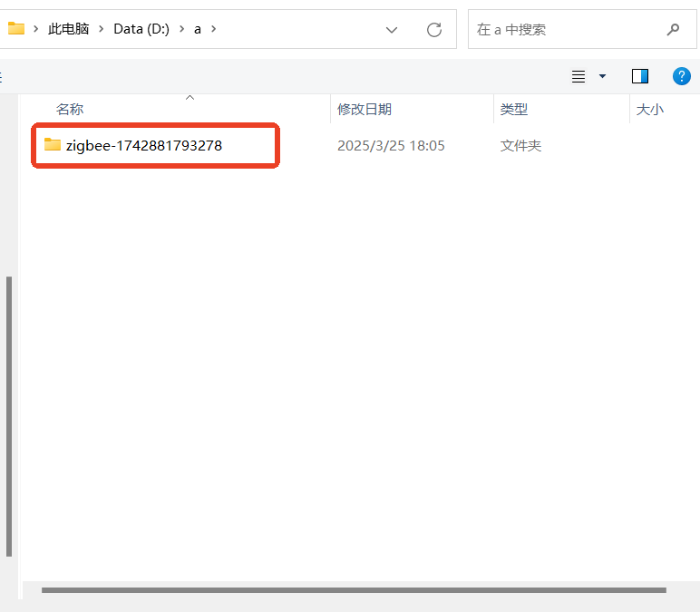Expand the address bar history dropdown

(392, 30)
